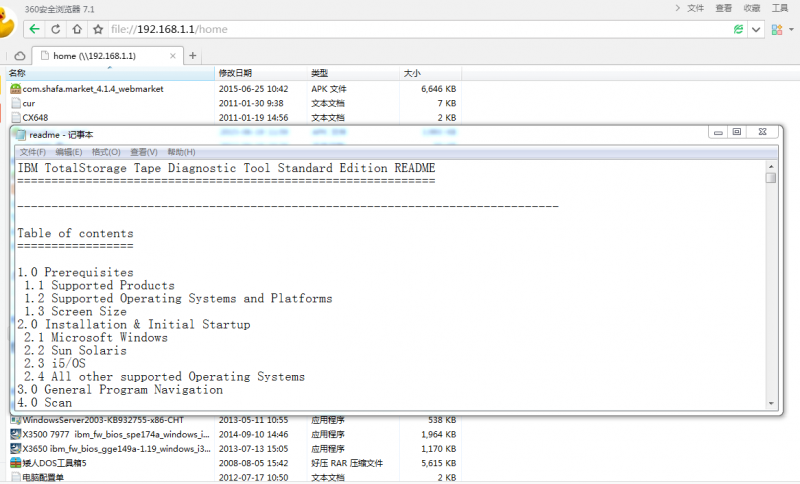Screen dimensions: 800x484
Task: Sort by 修改日期 column header
Action: (261, 73)
